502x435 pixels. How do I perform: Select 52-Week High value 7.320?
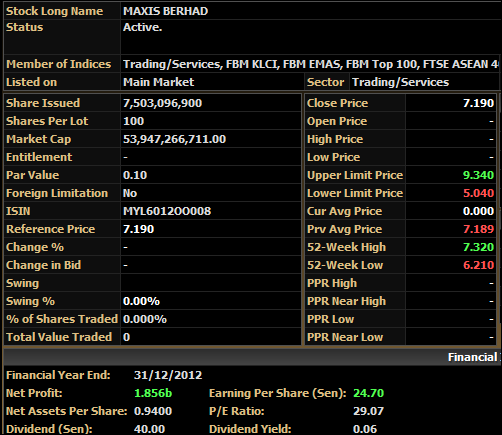(x=478, y=247)
